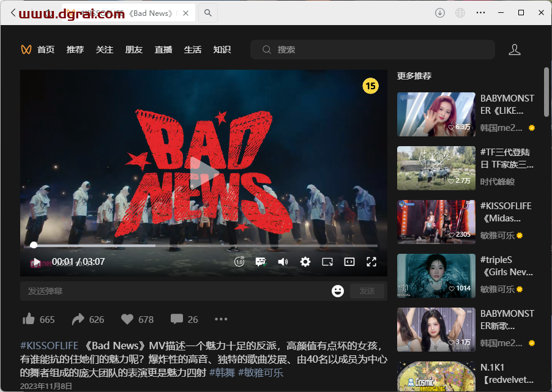552x392 pixels.
Task: Open the emoji picker smiley
Action: coord(338,291)
